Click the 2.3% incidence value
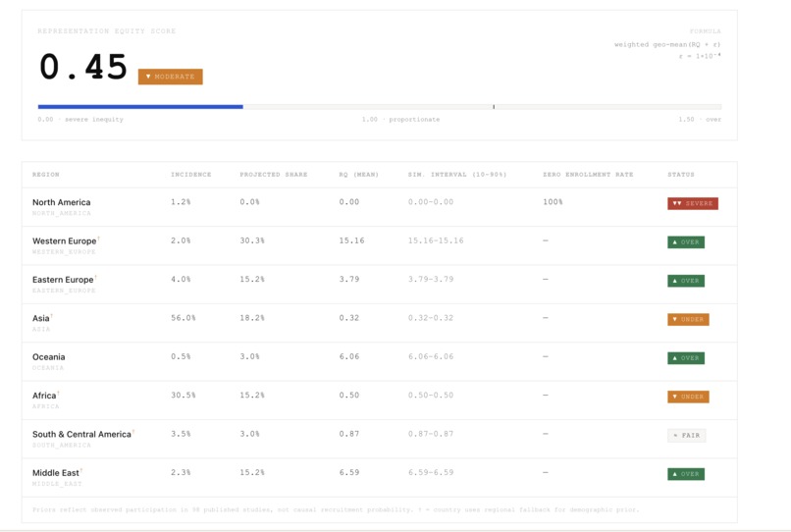Image resolution: width=791 pixels, height=532 pixels. click(x=181, y=472)
